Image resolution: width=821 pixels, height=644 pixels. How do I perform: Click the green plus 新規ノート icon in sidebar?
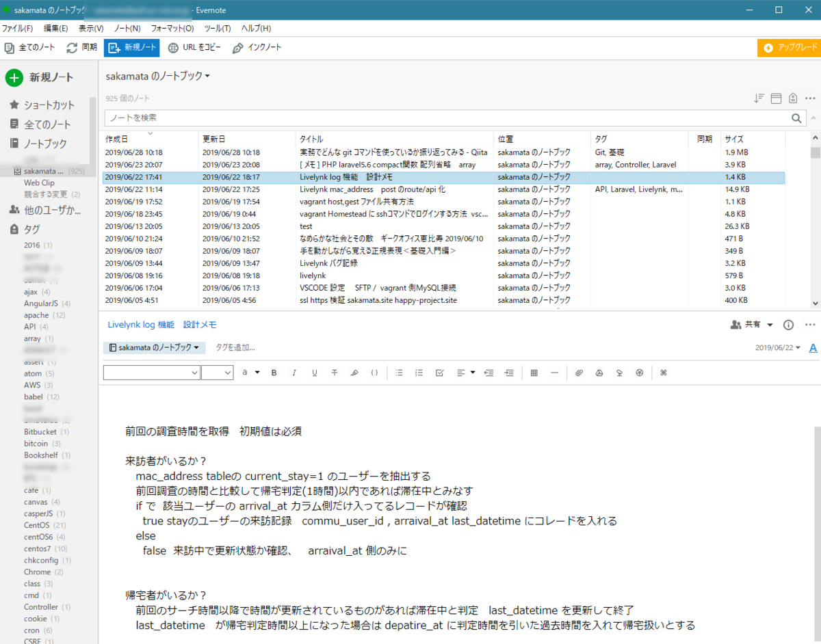click(14, 77)
